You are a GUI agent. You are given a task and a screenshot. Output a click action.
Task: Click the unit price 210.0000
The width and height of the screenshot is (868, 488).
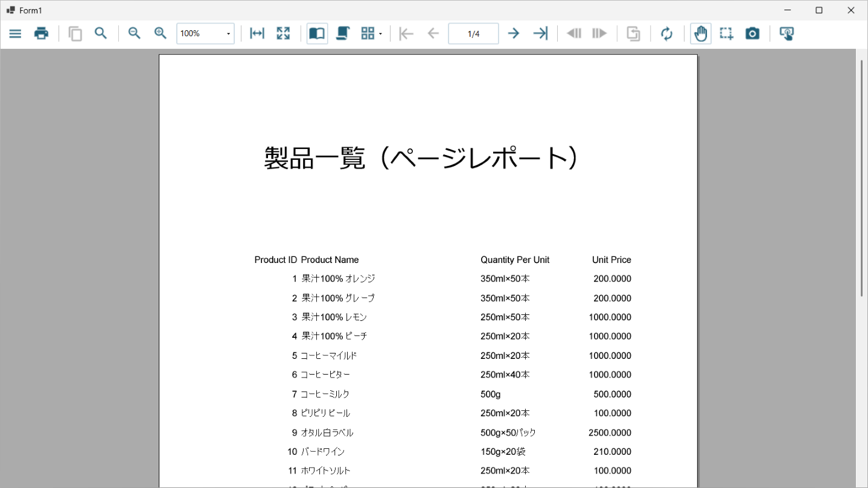pos(612,452)
